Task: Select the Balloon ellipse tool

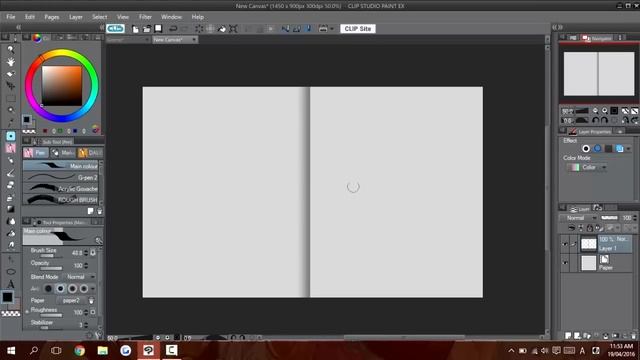Action: point(11,271)
